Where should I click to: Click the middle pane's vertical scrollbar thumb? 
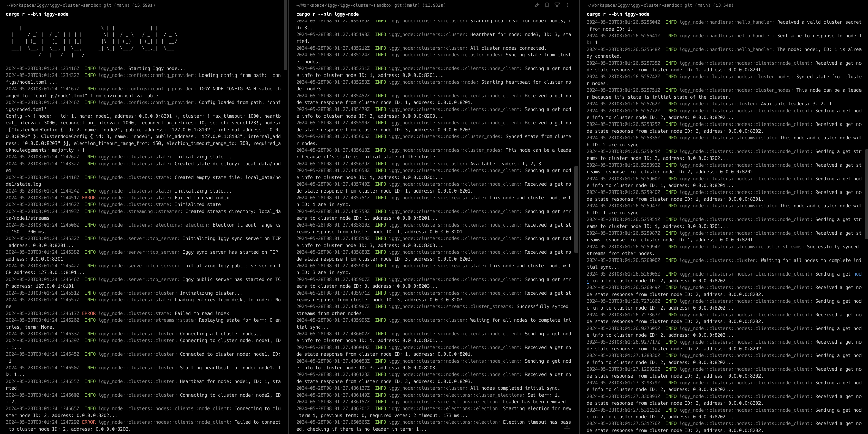tap(576, 209)
